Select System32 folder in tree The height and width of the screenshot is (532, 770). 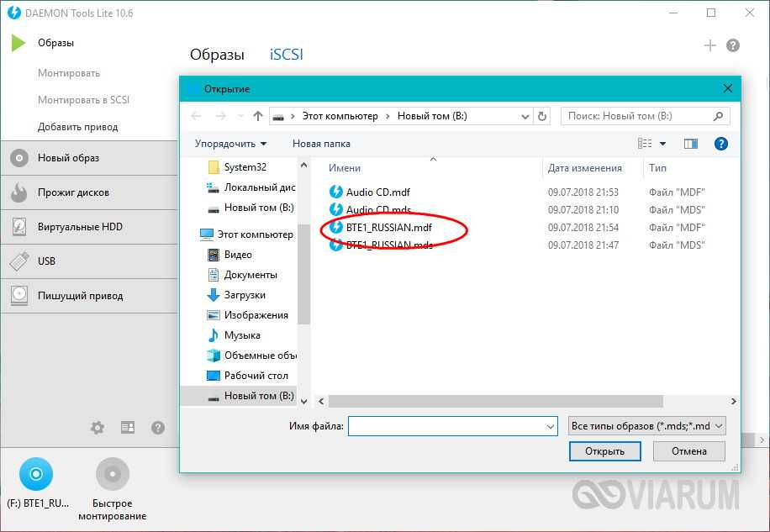239,167
